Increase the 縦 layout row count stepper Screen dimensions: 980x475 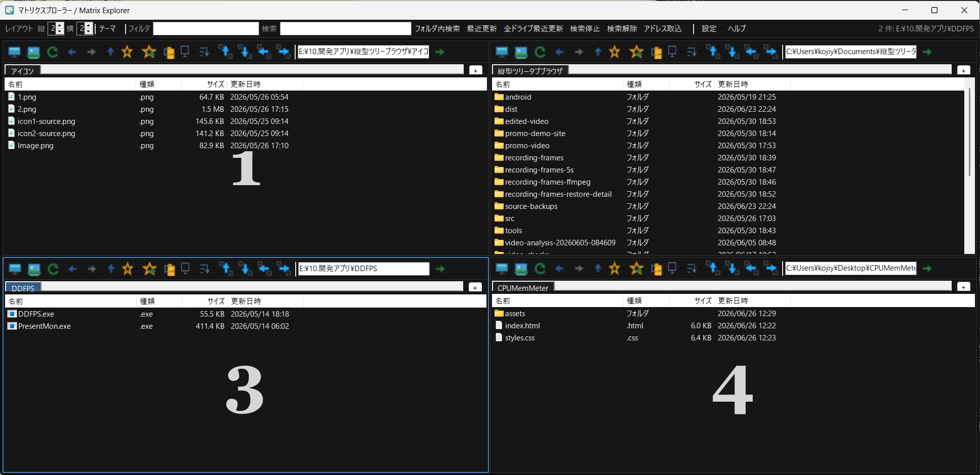(x=60, y=26)
